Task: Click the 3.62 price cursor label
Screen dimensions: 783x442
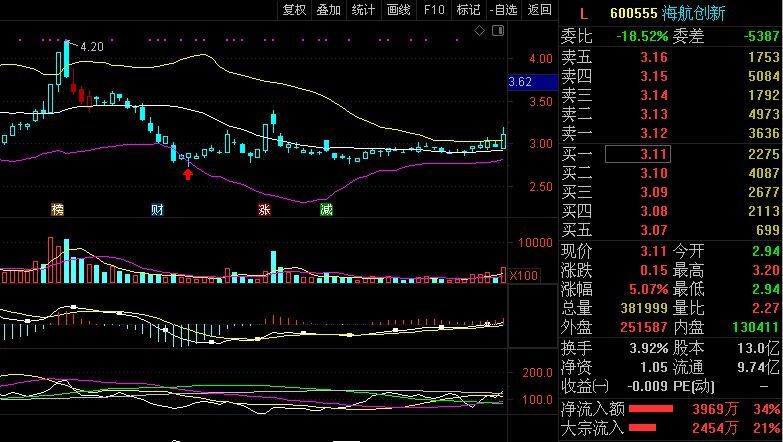Action: point(532,82)
